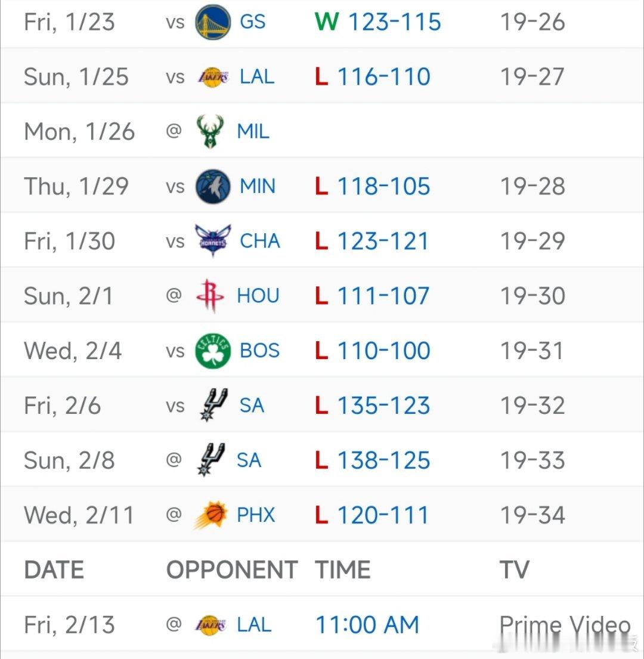
Task: Open the HOU team link
Action: (258, 296)
